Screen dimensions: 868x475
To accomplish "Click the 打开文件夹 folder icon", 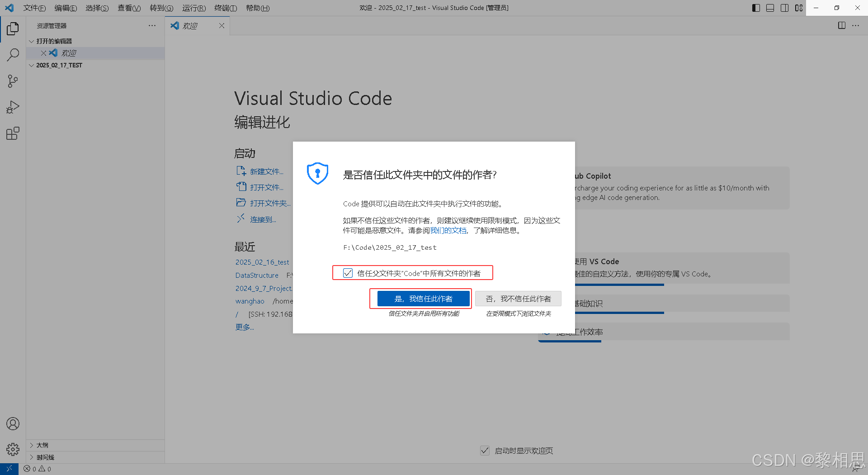I will (x=241, y=203).
